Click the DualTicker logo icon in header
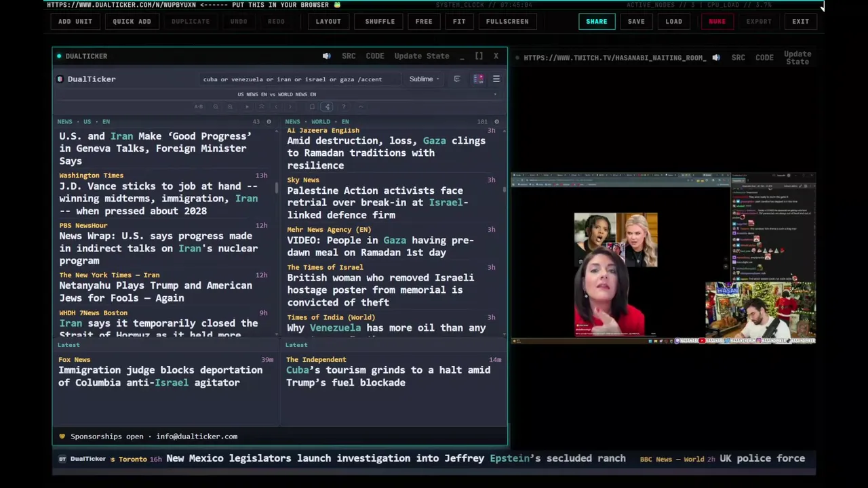Viewport: 868px width, 488px height. click(60, 79)
